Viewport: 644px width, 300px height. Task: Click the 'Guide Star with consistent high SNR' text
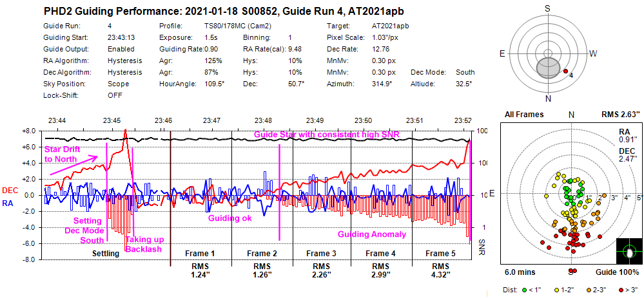327,134
